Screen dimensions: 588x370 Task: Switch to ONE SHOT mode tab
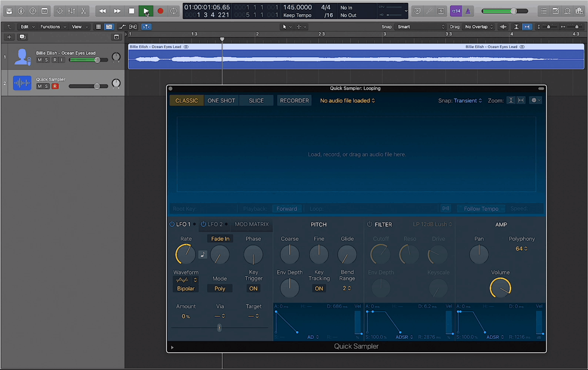221,100
